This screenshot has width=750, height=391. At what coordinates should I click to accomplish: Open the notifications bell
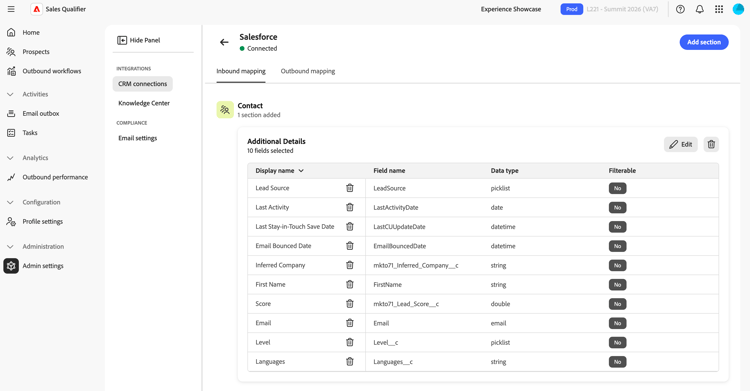click(x=699, y=9)
